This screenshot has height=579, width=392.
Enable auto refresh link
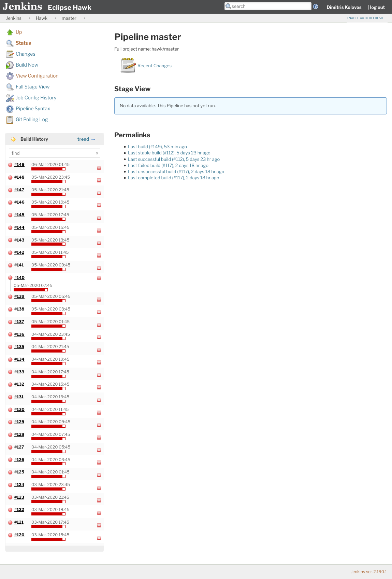click(365, 18)
